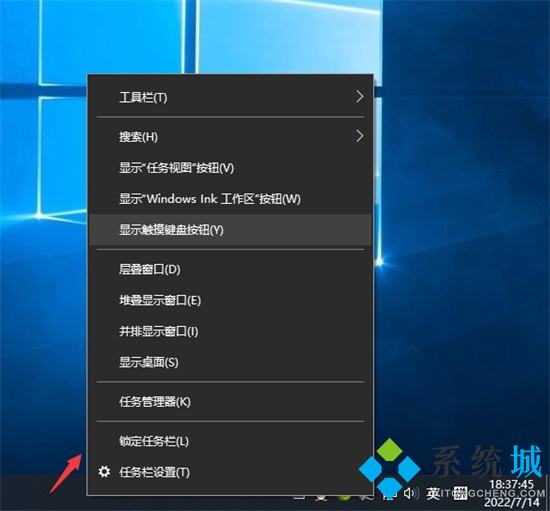Choose 层叠窗口(D) from the menu
The height and width of the screenshot is (511, 550).
230,269
